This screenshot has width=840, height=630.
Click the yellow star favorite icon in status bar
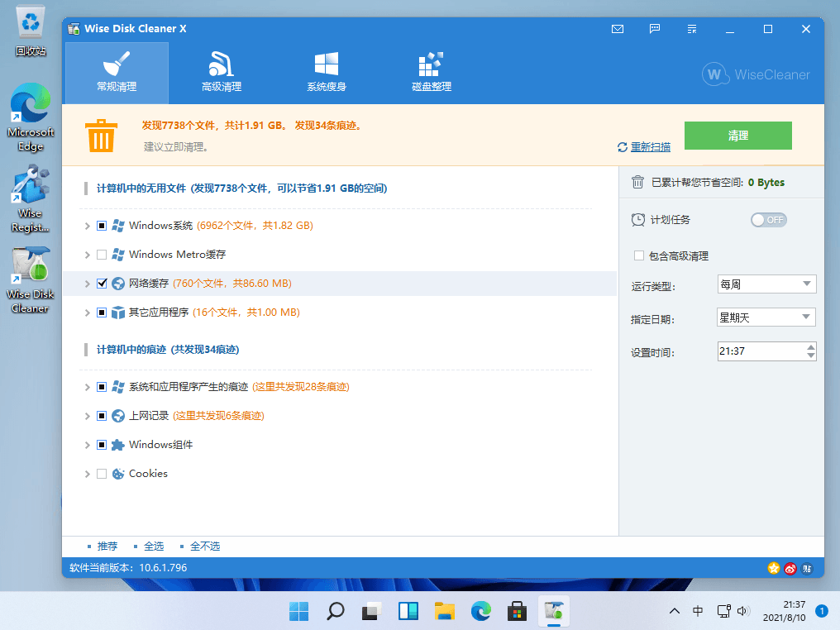click(774, 568)
